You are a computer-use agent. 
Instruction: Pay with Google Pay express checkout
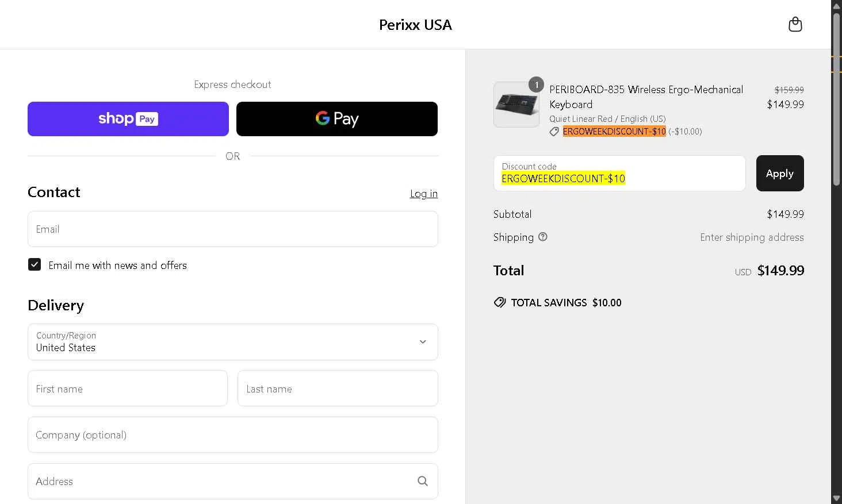coord(337,119)
